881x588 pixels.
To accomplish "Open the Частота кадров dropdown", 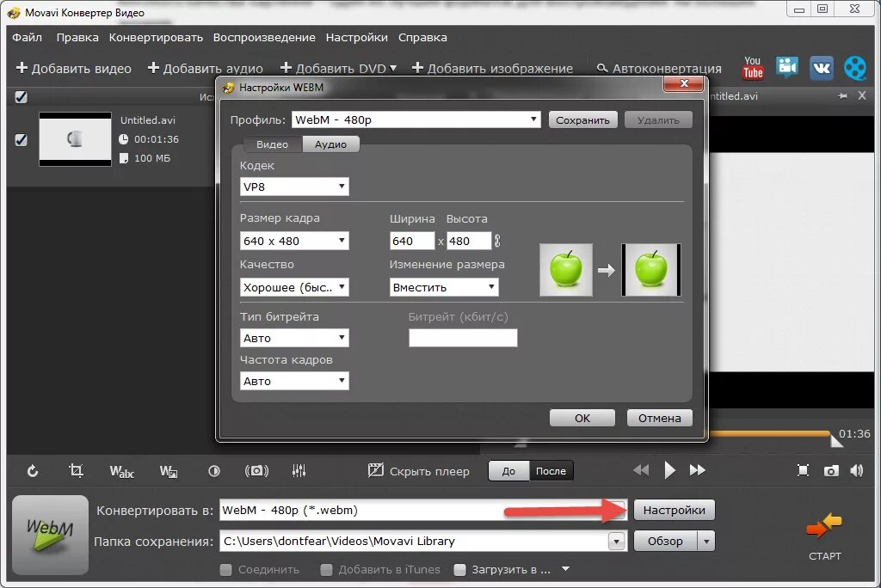I will point(294,381).
